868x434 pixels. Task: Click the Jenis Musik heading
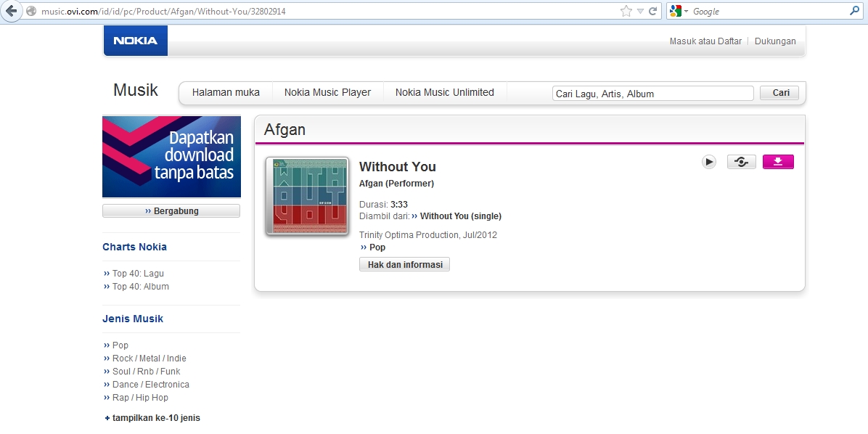(133, 319)
